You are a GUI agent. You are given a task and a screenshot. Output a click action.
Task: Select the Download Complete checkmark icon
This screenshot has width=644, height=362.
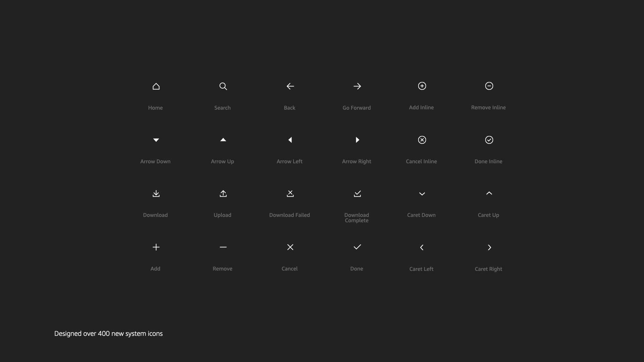(357, 193)
